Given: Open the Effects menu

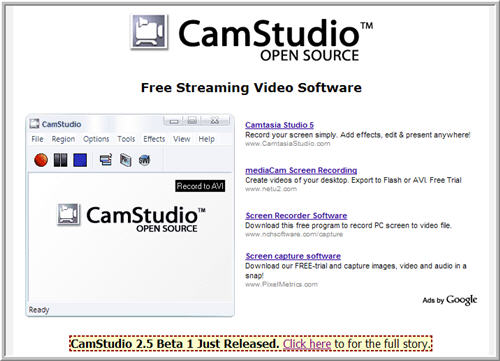Looking at the screenshot, I should 154,139.
